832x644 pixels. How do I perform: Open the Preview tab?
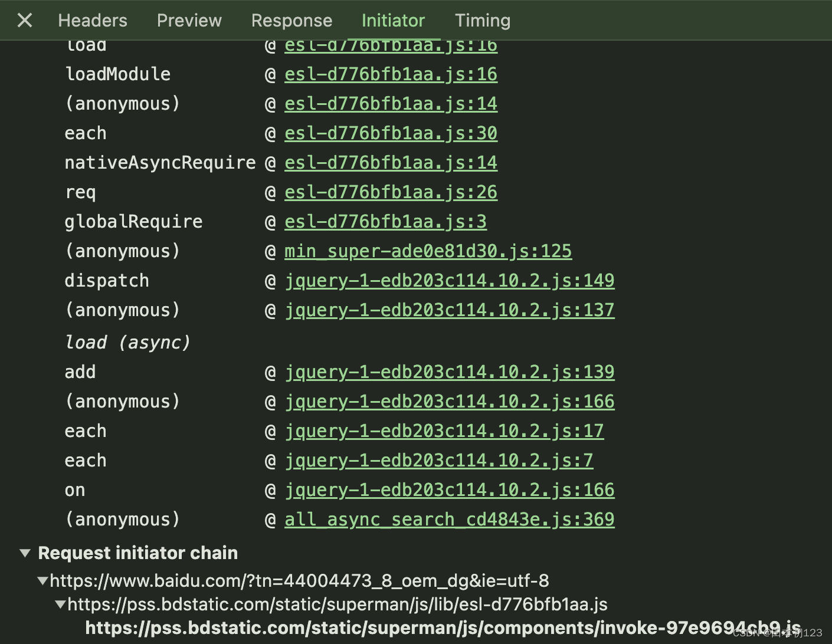pos(189,21)
